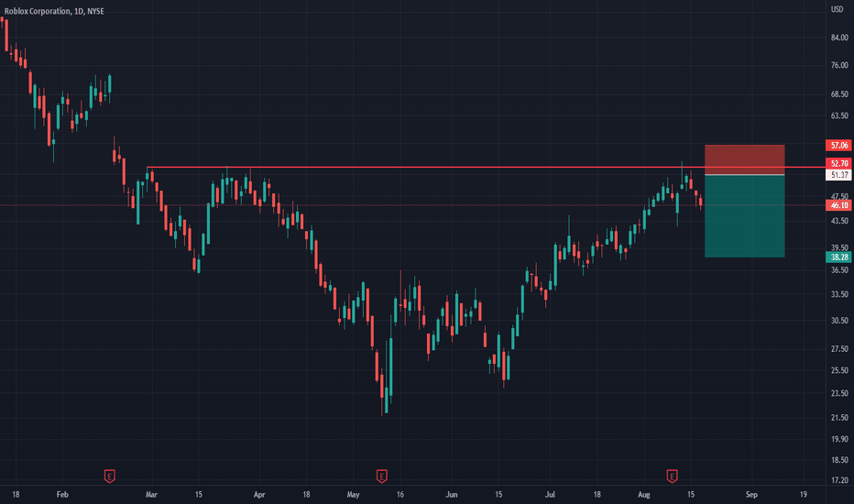Viewport: 854px width, 504px height.
Task: Click the 76.00 price axis value
Action: tap(839, 65)
